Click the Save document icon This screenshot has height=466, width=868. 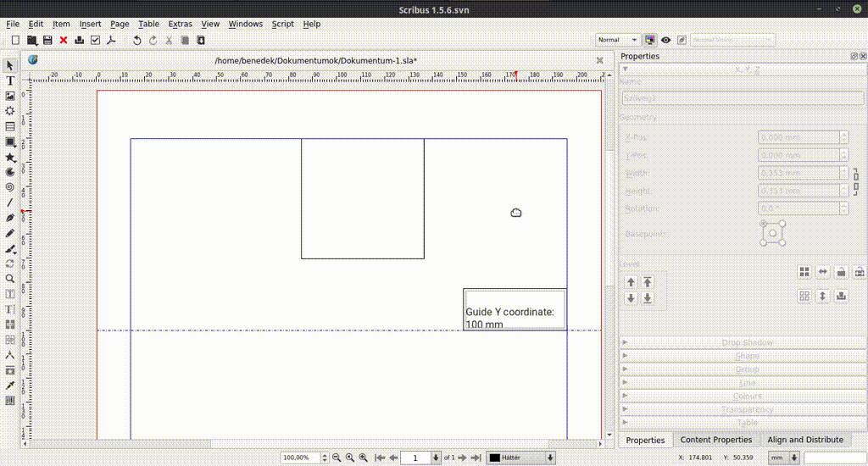click(x=47, y=40)
